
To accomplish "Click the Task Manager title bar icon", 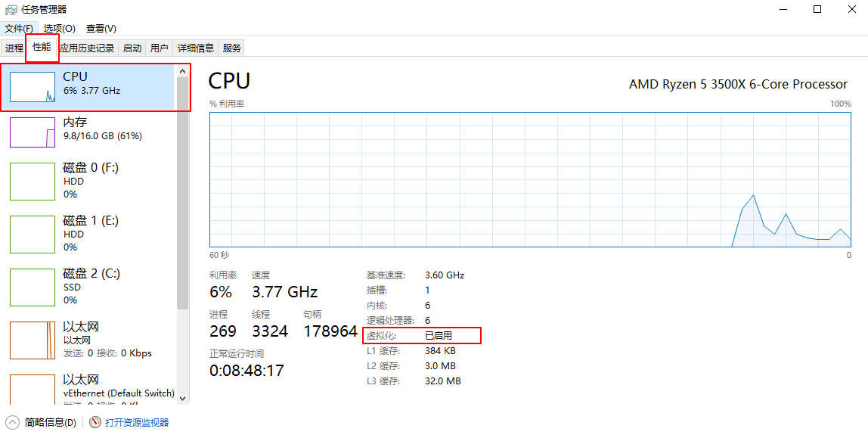I will (x=11, y=9).
